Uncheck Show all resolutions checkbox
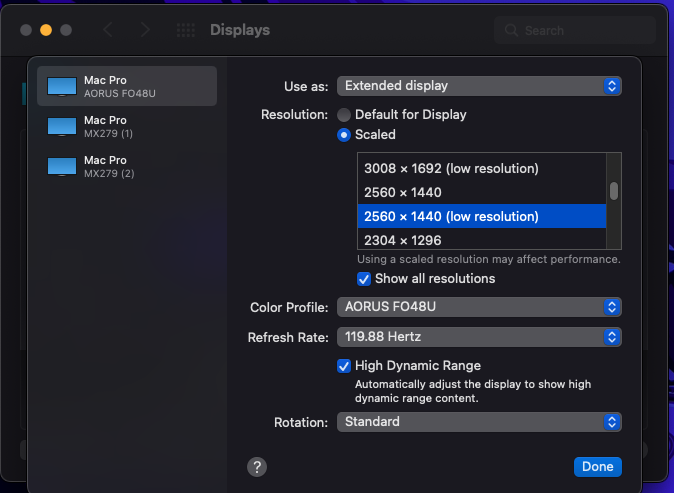This screenshot has height=493, width=674. (365, 279)
